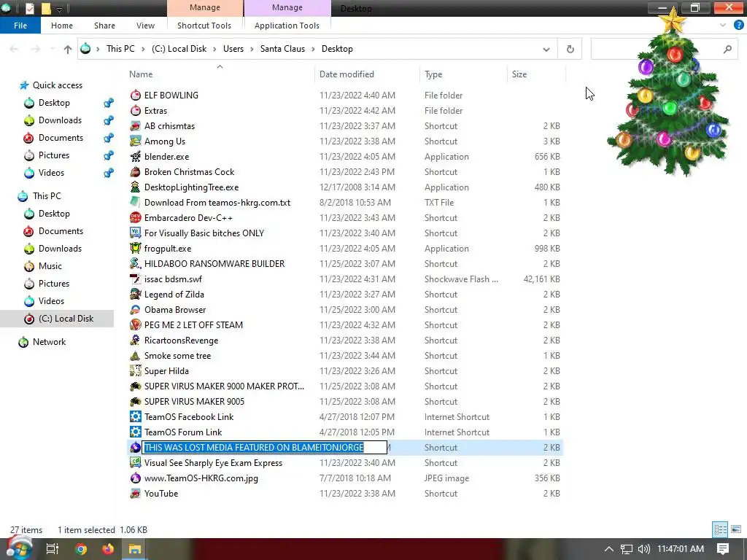Switch to the View ribbon tab
This screenshot has width=747, height=560.
coord(145,26)
